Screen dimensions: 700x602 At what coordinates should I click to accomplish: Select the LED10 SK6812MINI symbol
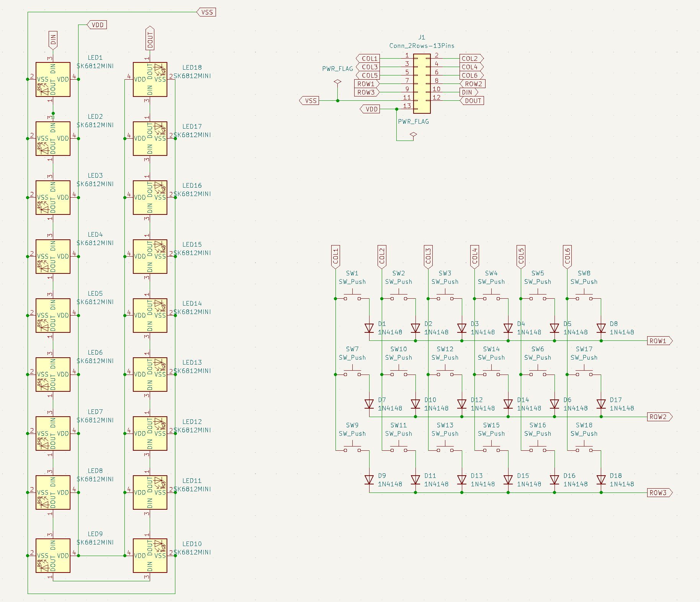coord(150,556)
